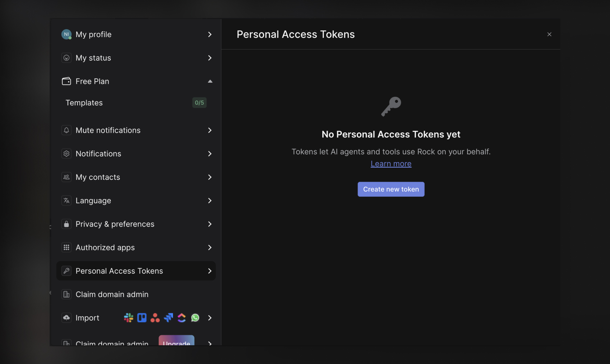
Task: Click the NI profile avatar icon
Action: click(x=67, y=35)
